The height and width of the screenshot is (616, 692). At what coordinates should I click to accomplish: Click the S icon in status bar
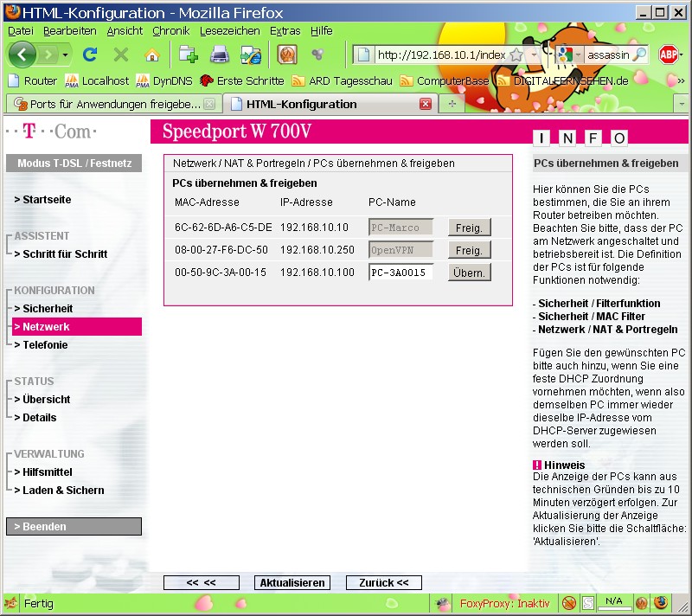click(588, 603)
